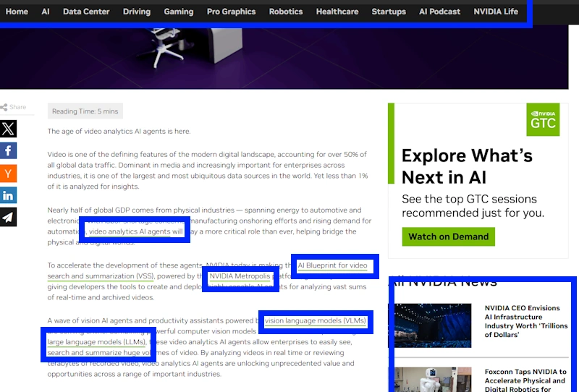Share article on Facebook
579x392 pixels.
point(8,150)
